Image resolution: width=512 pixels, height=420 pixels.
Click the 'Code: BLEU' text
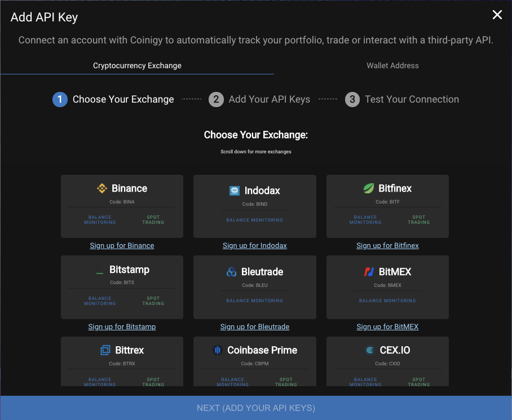255,285
